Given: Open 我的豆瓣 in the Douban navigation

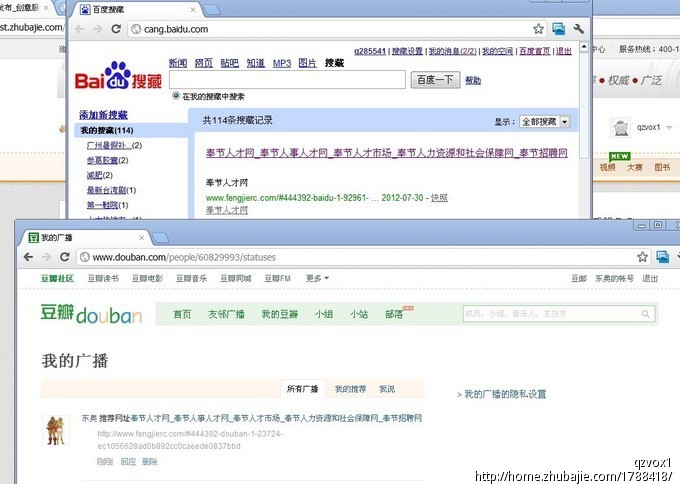Looking at the screenshot, I should tap(280, 314).
